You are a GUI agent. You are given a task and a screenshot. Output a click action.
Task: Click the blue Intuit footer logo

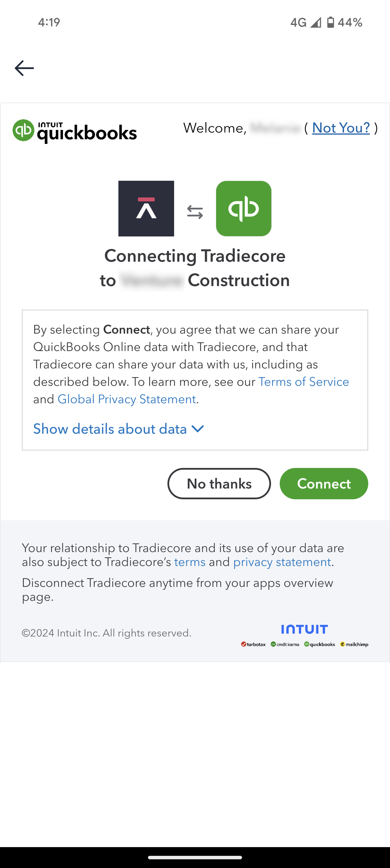click(x=304, y=629)
